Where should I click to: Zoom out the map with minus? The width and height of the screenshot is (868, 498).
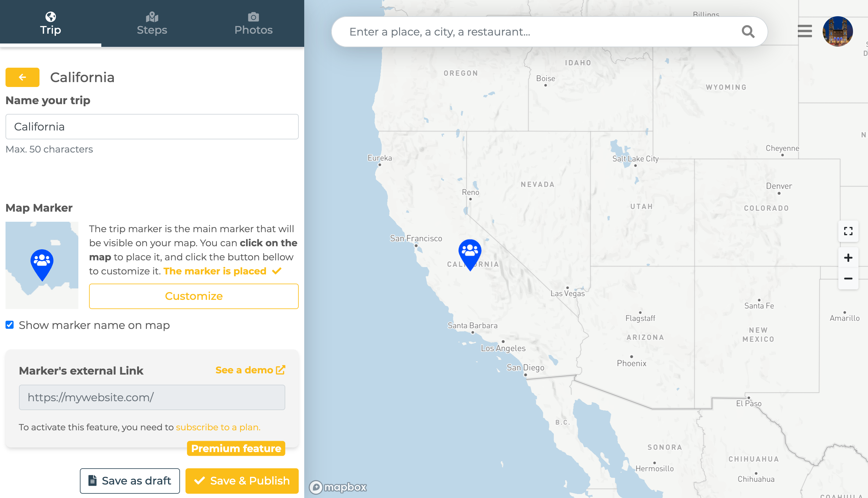tap(848, 279)
